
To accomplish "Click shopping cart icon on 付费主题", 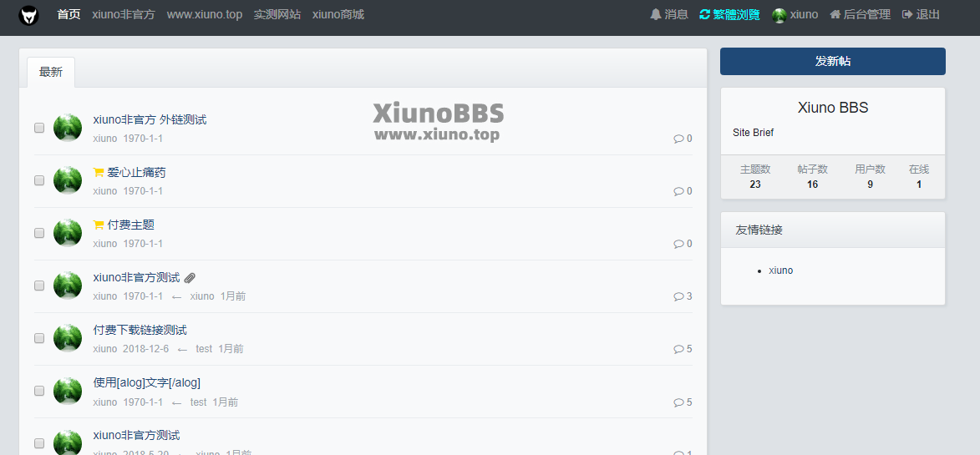I will (x=98, y=225).
